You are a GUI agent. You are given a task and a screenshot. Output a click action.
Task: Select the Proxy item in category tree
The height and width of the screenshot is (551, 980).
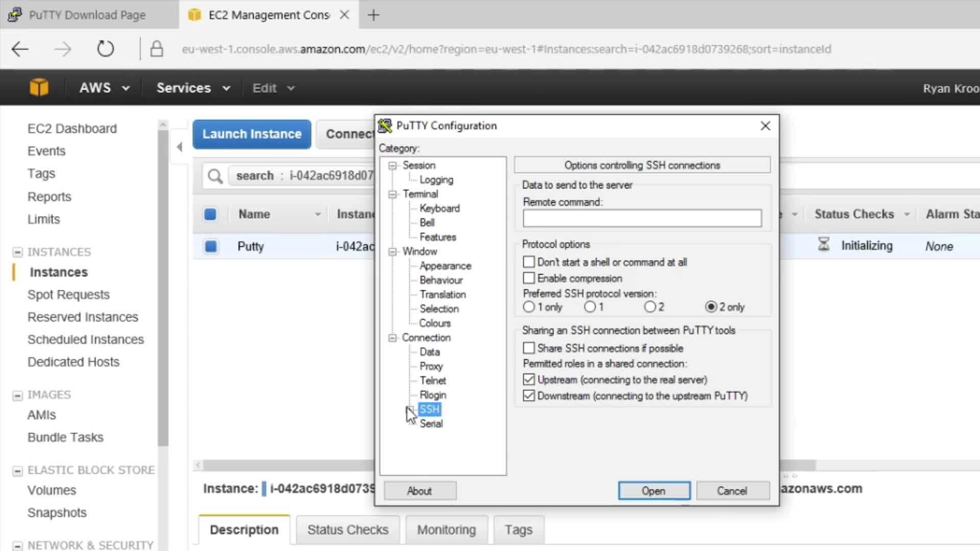[431, 366]
